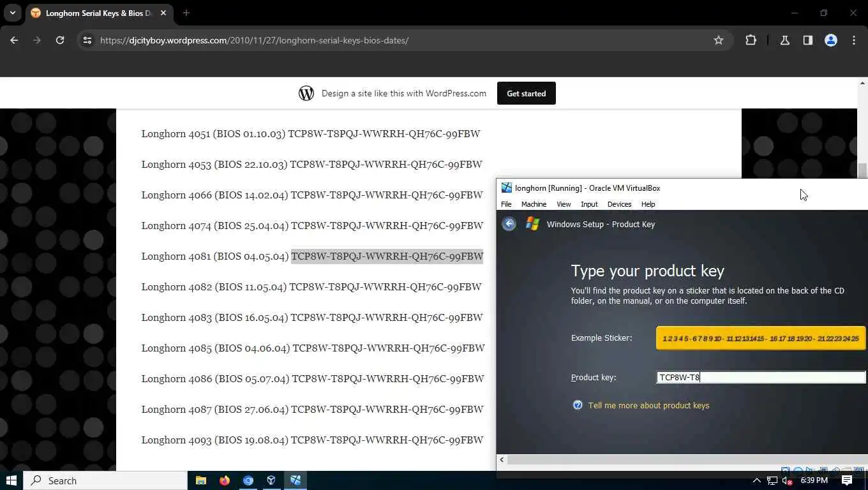Open the VirtualBox Input menu
The width and height of the screenshot is (868, 490).
click(x=589, y=204)
